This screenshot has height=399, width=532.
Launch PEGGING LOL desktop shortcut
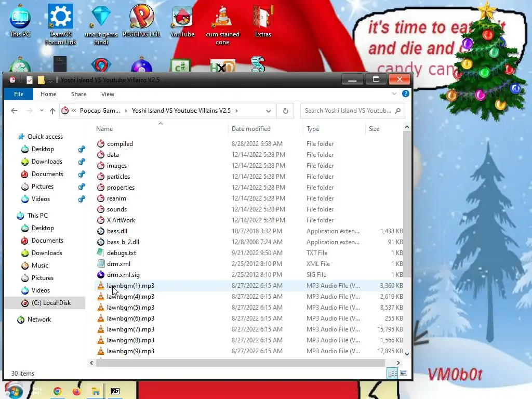(x=141, y=20)
